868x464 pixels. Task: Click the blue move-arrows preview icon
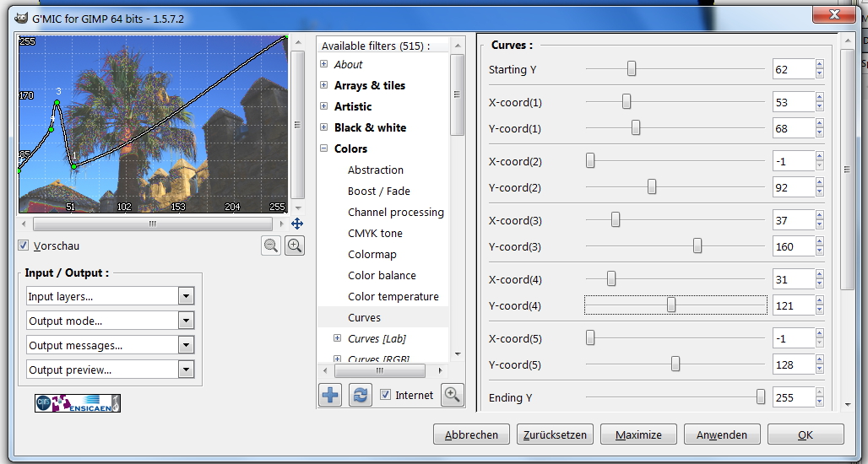tap(297, 224)
